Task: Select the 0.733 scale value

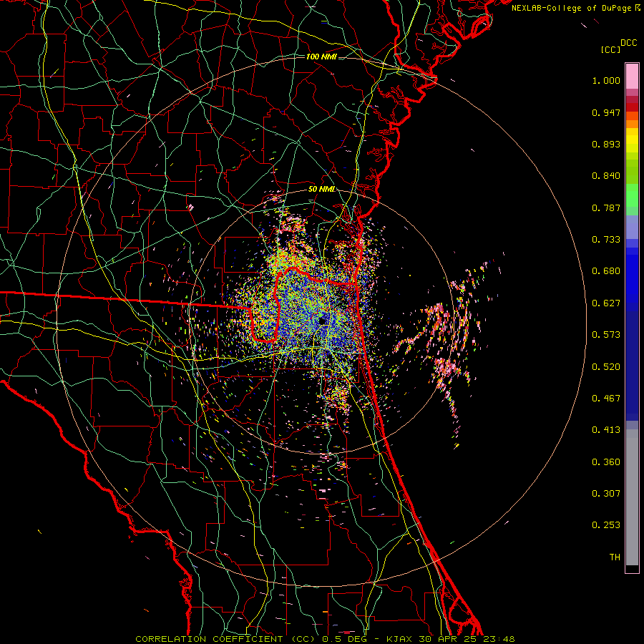Action: tap(606, 240)
